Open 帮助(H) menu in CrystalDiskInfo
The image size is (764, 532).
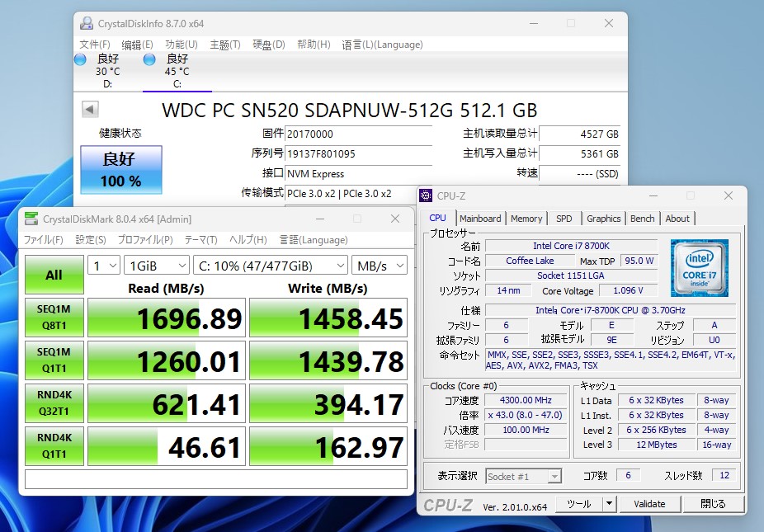click(x=314, y=45)
